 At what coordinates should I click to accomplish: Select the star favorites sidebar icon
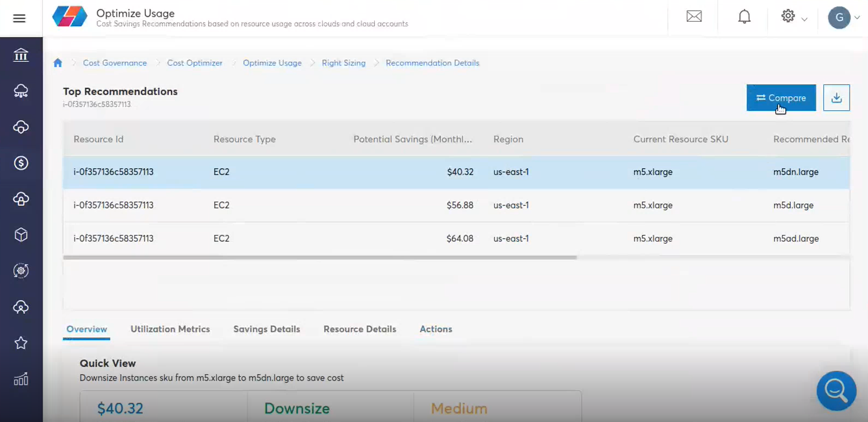coord(21,343)
